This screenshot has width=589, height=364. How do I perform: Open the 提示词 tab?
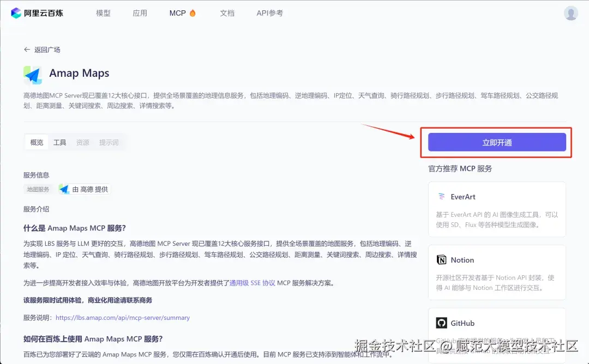109,142
